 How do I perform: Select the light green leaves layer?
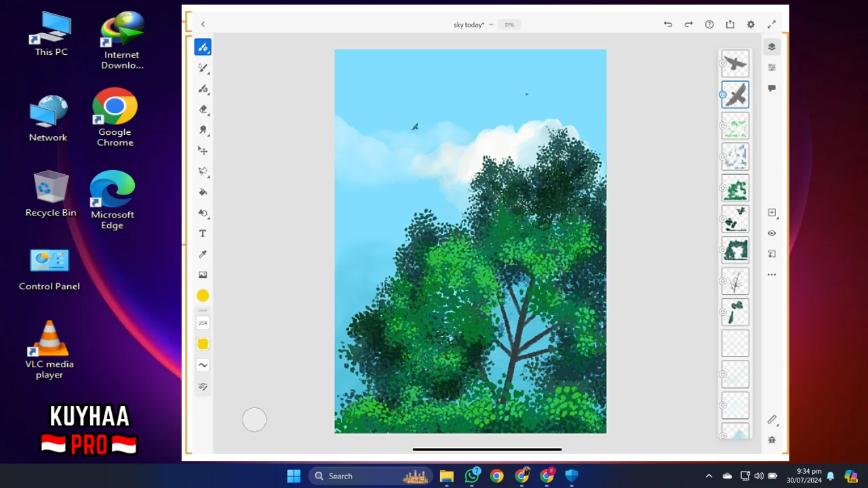[736, 126]
